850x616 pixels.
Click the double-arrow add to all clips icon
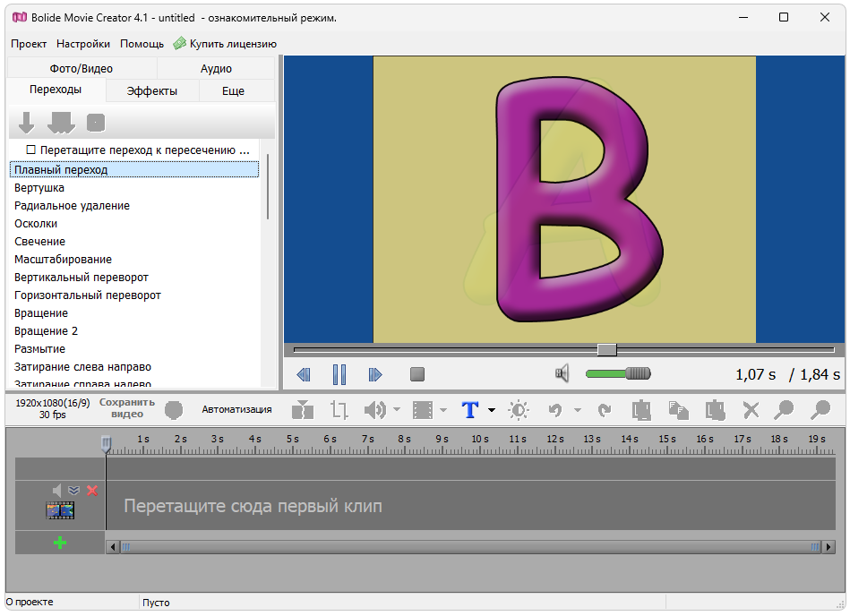(x=61, y=123)
